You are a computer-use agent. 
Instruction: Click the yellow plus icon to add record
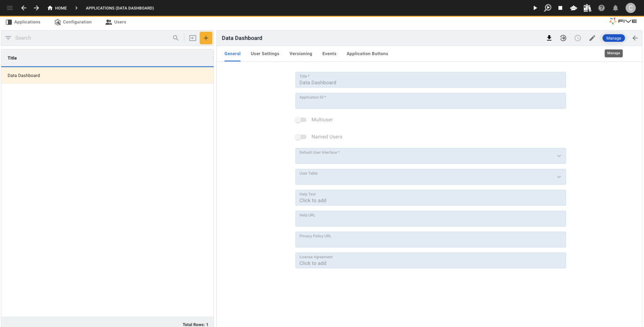pyautogui.click(x=206, y=38)
